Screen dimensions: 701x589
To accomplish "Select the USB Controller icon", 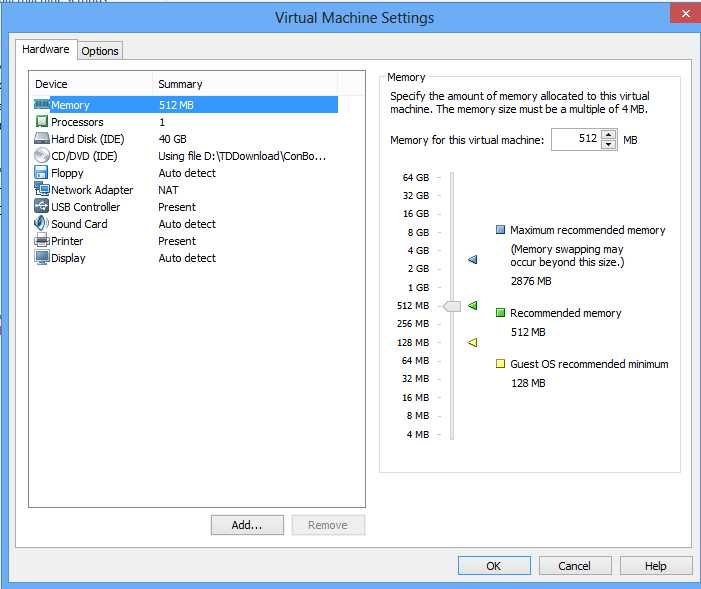I will 42,207.
